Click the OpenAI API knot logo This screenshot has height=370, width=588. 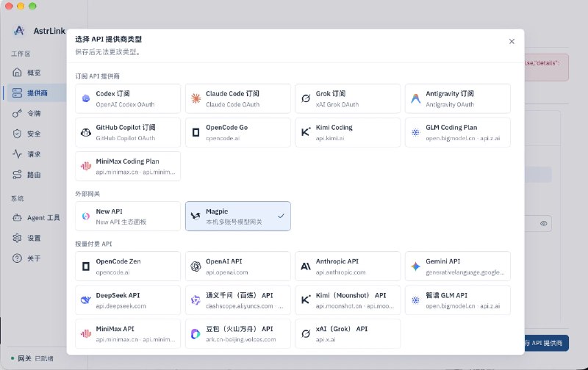(196, 266)
